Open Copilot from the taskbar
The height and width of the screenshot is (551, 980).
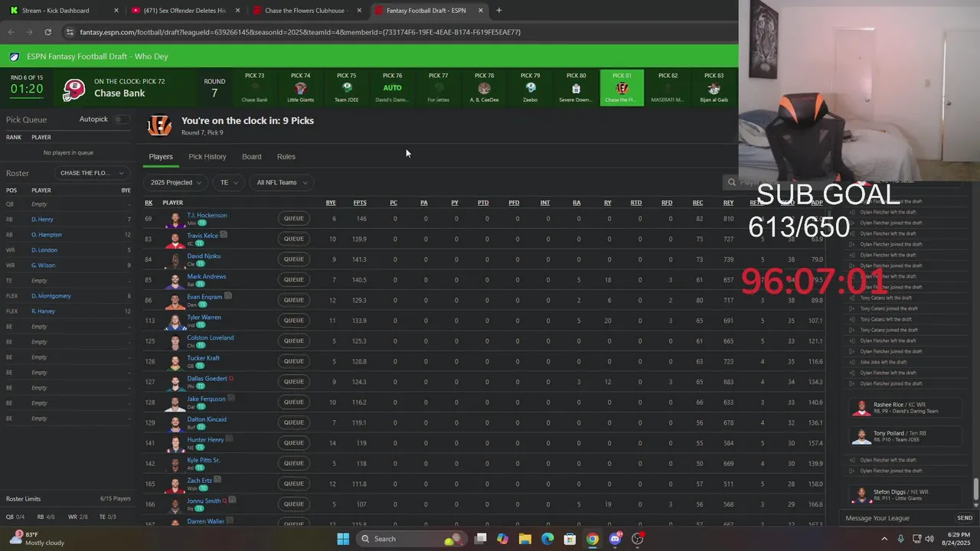pos(502,539)
